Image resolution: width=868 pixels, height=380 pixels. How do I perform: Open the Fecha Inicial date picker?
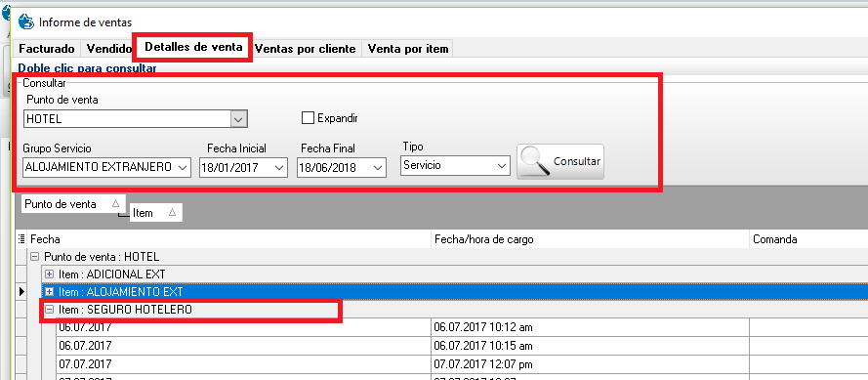pos(279,167)
